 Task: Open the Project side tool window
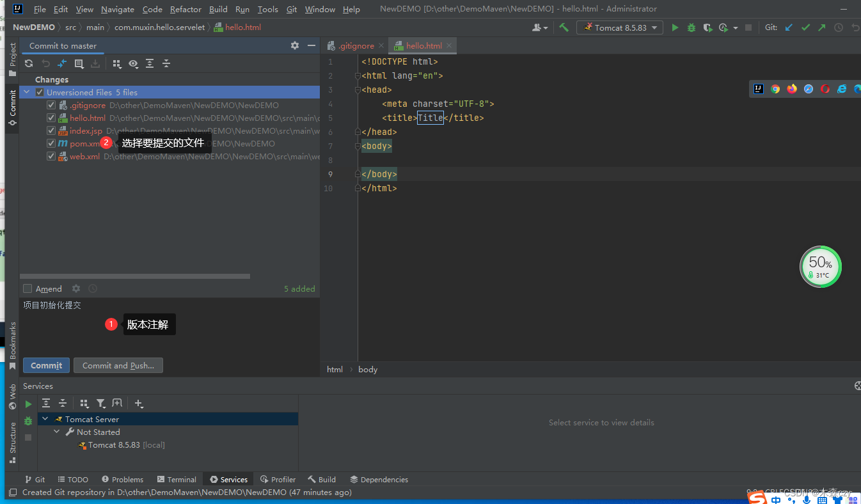tap(12, 59)
